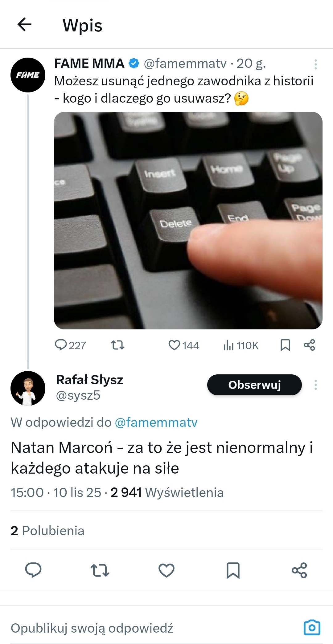Open the Delete key keyboard image
Viewport: 333px width, 644px height.
188,220
